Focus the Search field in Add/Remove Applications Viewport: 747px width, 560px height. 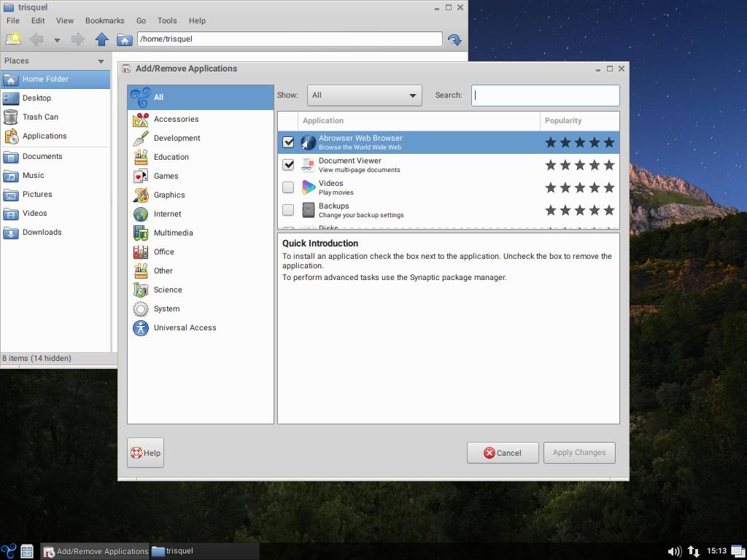546,96
